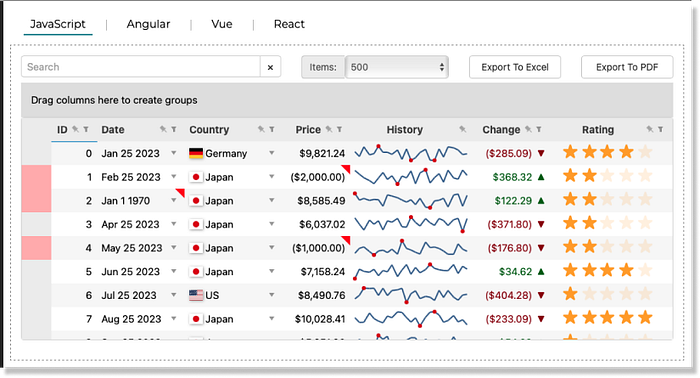Image resolution: width=700 pixels, height=378 pixels.
Task: Click the red corner marker on Jan 1 1970 cell
Action: tap(181, 192)
